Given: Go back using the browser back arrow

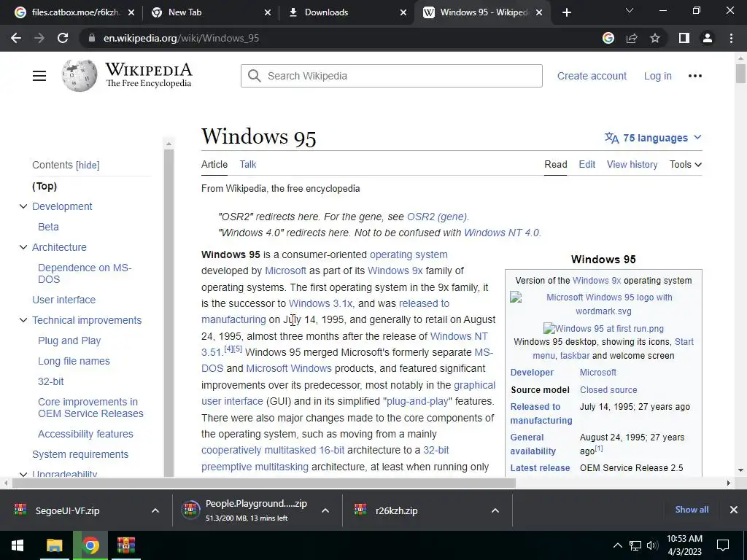Looking at the screenshot, I should pyautogui.click(x=16, y=38).
